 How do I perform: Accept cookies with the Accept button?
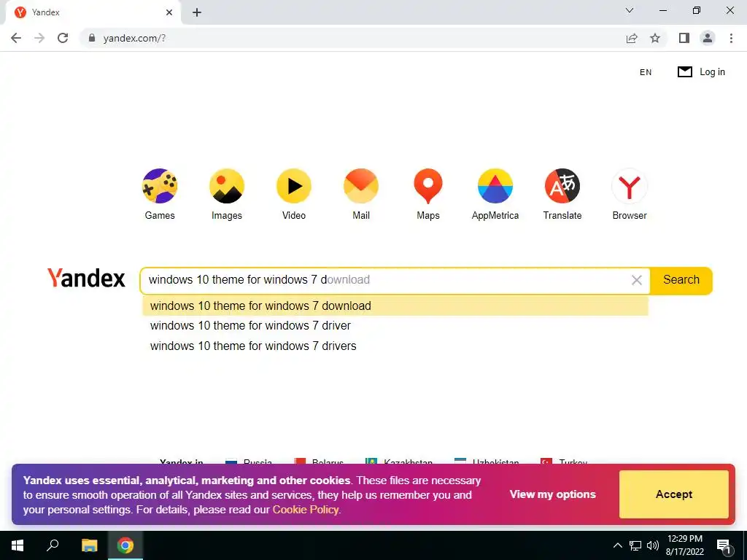pos(673,494)
